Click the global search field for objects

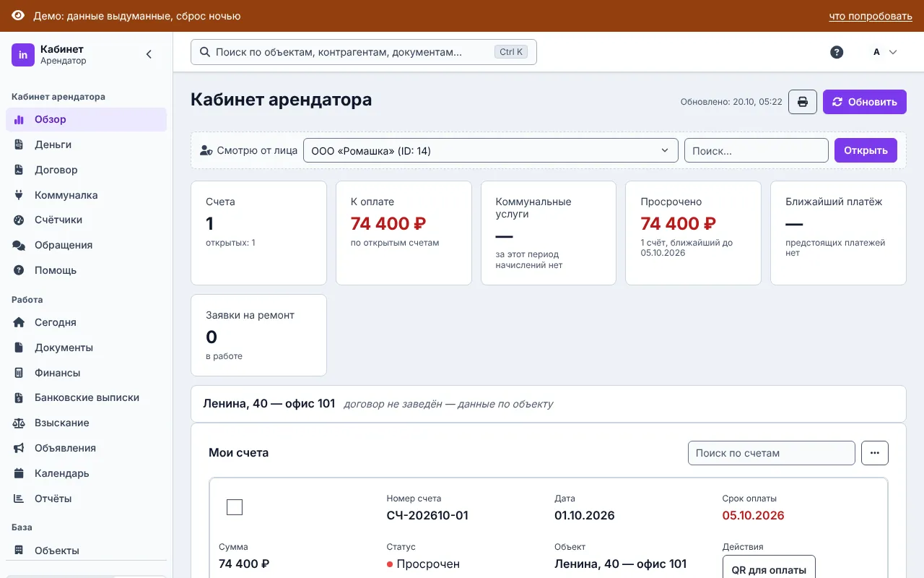(x=364, y=52)
